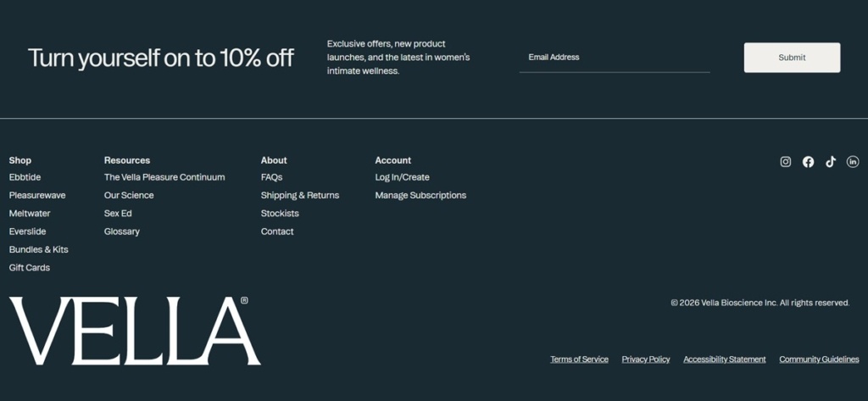
Task: Open the Privacy Policy link
Action: point(646,359)
